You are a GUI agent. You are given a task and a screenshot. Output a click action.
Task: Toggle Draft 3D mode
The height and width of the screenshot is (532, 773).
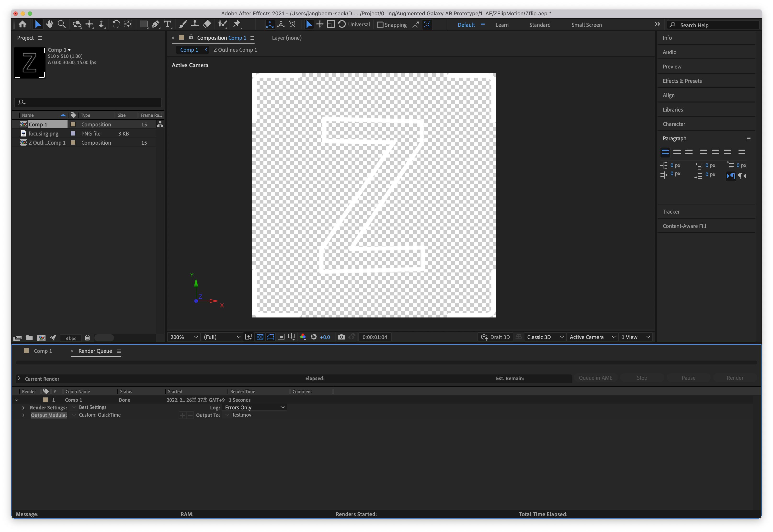[496, 337]
